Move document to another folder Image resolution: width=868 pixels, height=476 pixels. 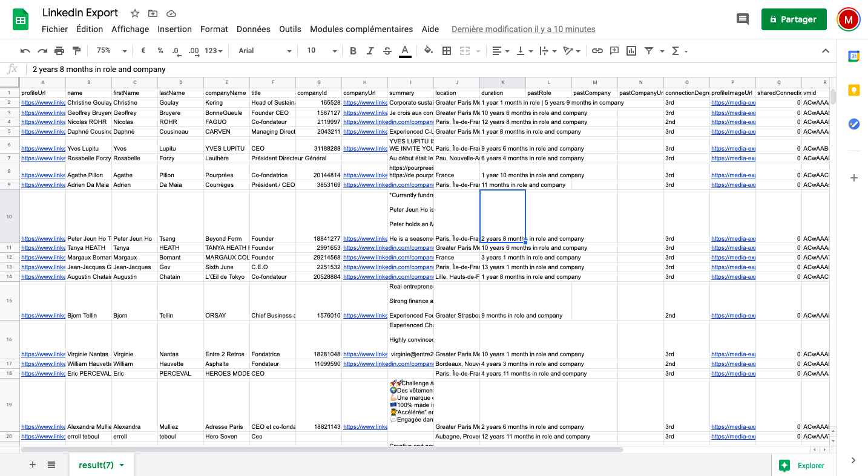coord(153,13)
